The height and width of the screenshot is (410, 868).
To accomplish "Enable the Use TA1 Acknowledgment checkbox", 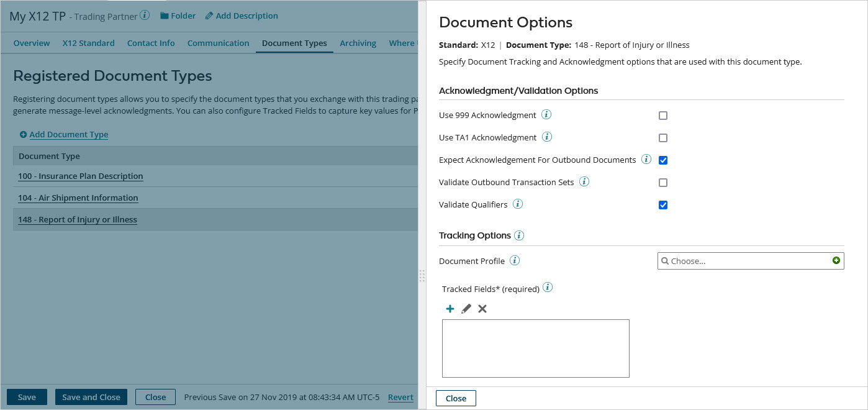I will [x=663, y=137].
